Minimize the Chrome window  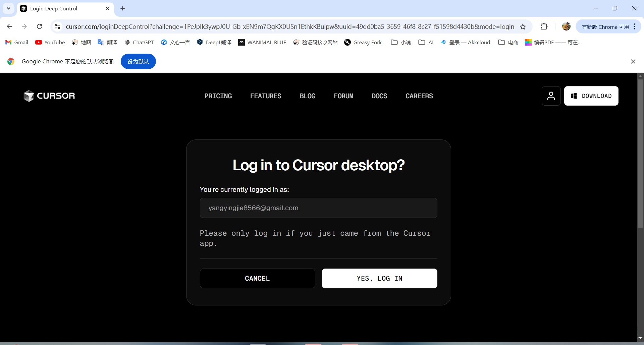click(x=596, y=8)
